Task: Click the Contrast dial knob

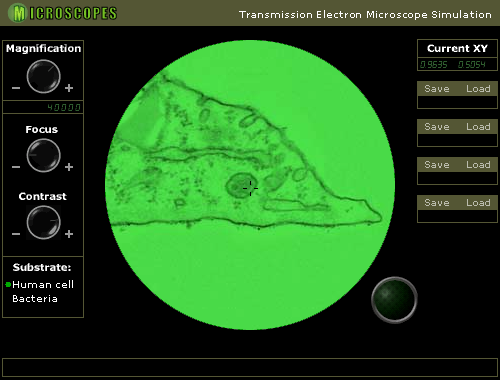Action: (x=43, y=222)
